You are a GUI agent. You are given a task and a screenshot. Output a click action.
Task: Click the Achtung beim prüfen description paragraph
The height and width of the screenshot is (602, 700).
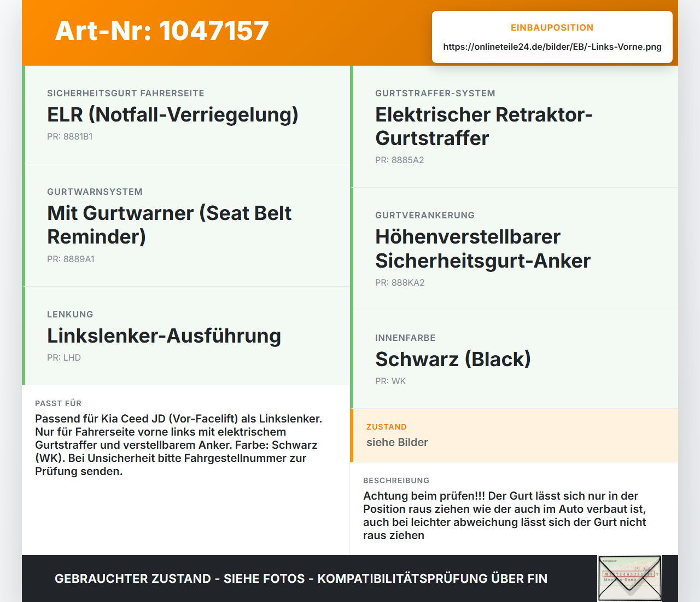(x=505, y=516)
